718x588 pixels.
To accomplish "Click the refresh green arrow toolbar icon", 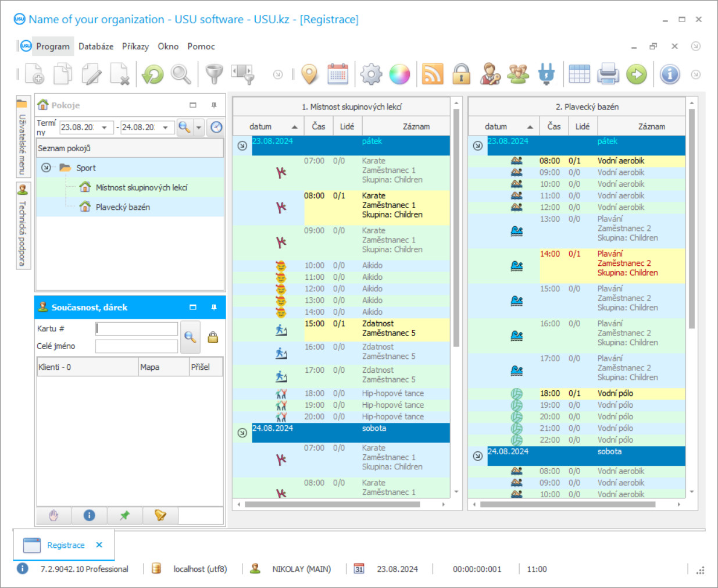I will 153,74.
